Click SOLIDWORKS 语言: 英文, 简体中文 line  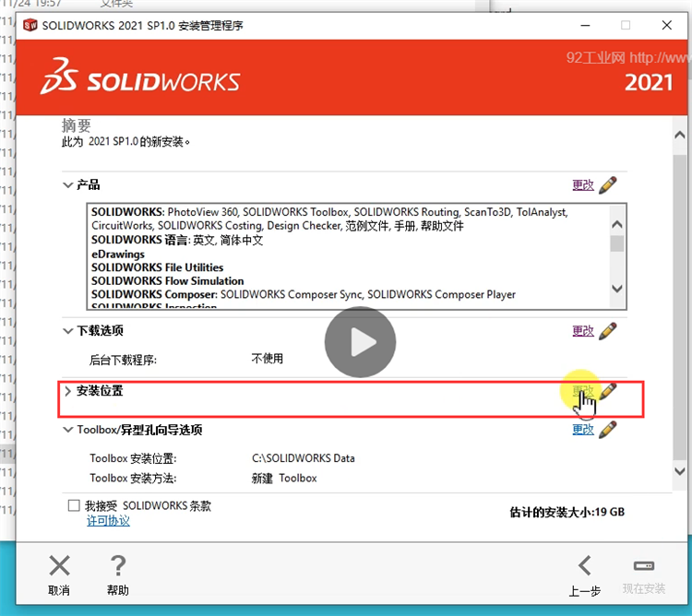[177, 241]
